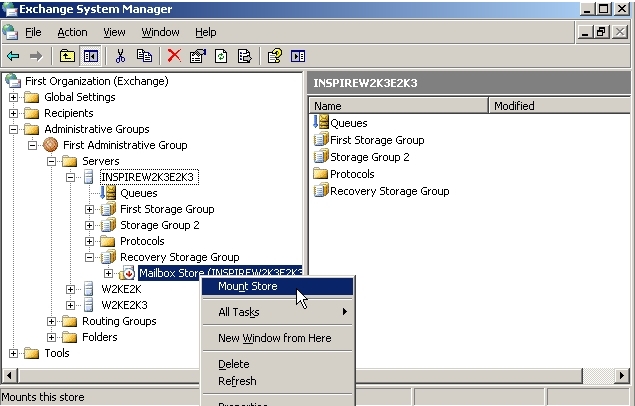Toggle the console tree show/hide icon
The image size is (635, 406).
point(90,56)
